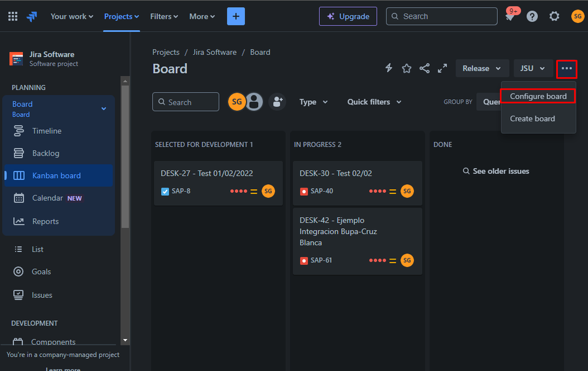Open the SG profile avatar in top bar
588x371 pixels.
(577, 17)
